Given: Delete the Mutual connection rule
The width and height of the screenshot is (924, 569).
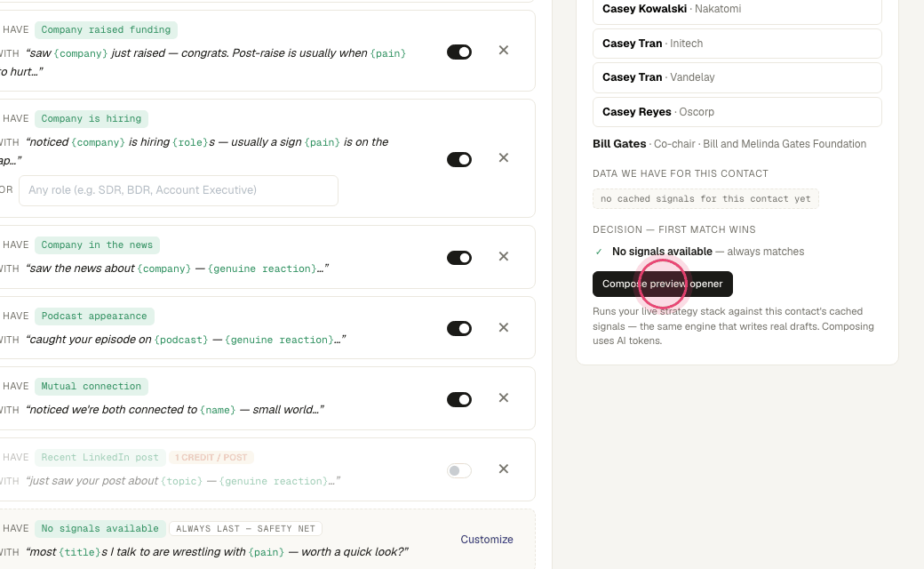Looking at the screenshot, I should (x=503, y=397).
